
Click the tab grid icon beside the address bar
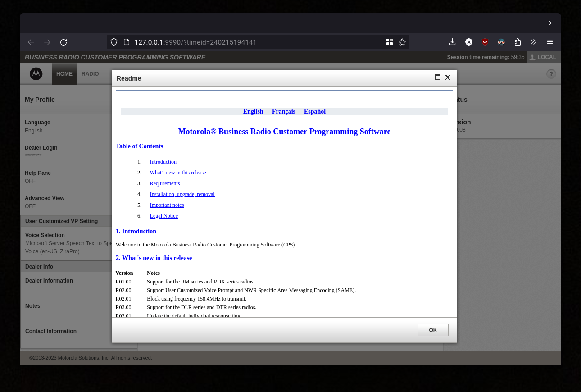389,41
